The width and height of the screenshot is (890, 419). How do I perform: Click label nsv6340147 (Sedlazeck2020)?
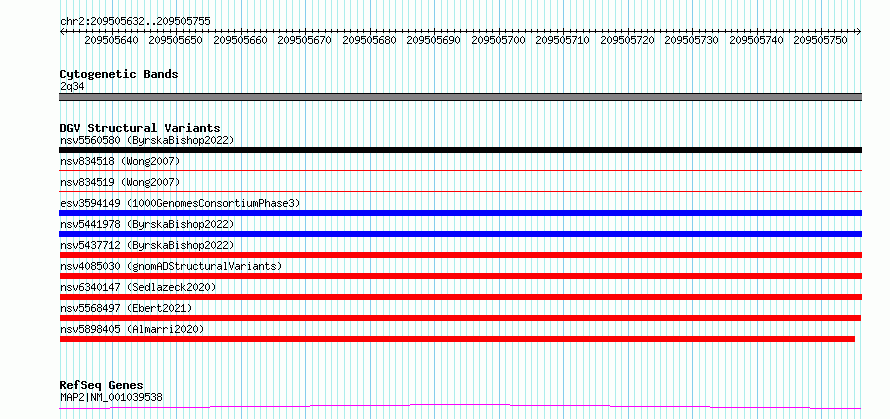(x=138, y=287)
